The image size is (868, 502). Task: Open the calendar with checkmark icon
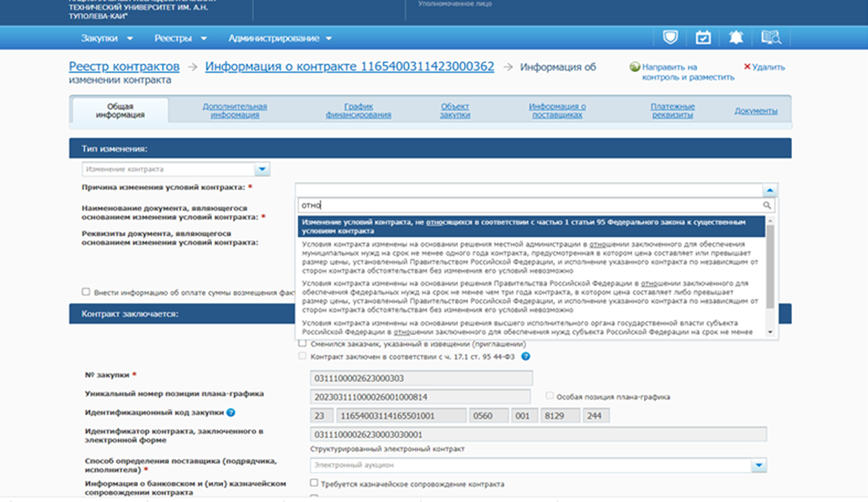[703, 37]
